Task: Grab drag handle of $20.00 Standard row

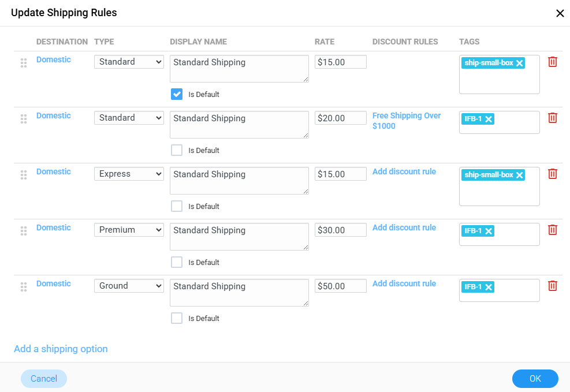Action: coord(24,119)
